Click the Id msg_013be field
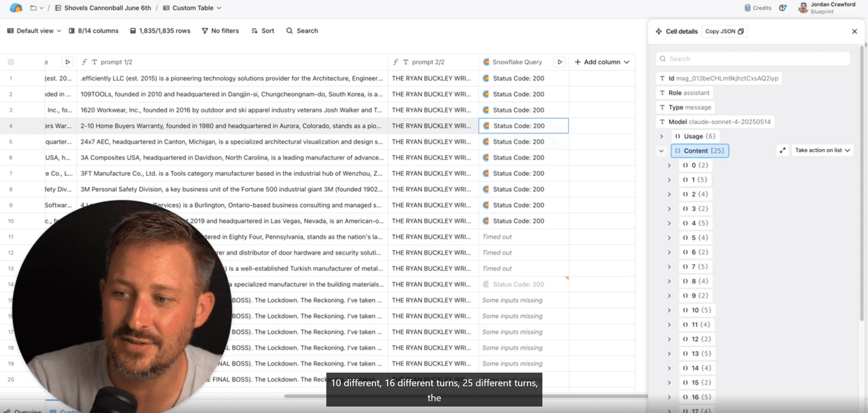The height and width of the screenshot is (413, 868). tap(719, 78)
